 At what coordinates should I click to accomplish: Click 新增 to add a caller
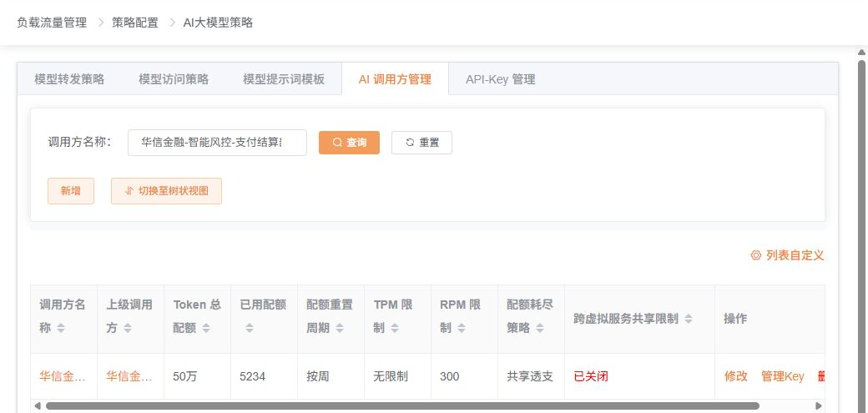pyautogui.click(x=71, y=191)
